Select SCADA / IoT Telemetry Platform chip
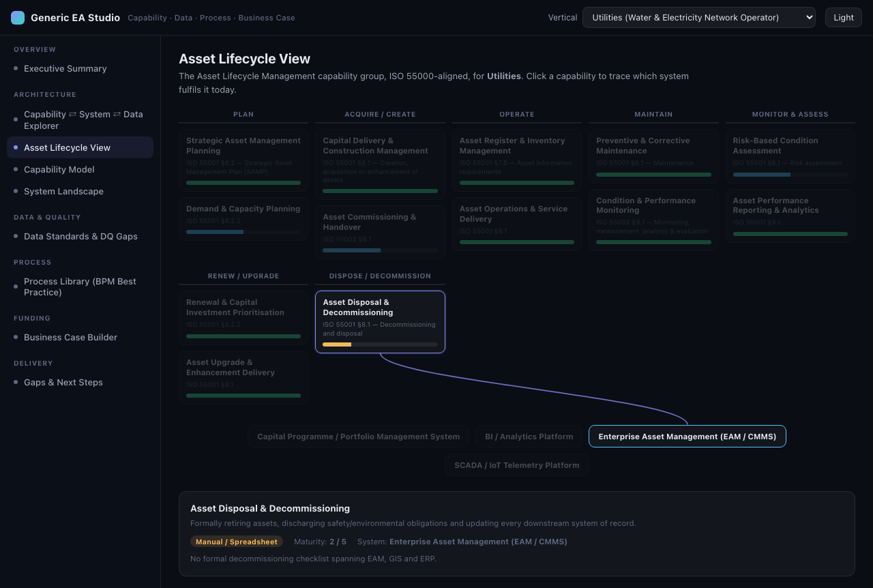This screenshot has height=588, width=873. click(517, 465)
